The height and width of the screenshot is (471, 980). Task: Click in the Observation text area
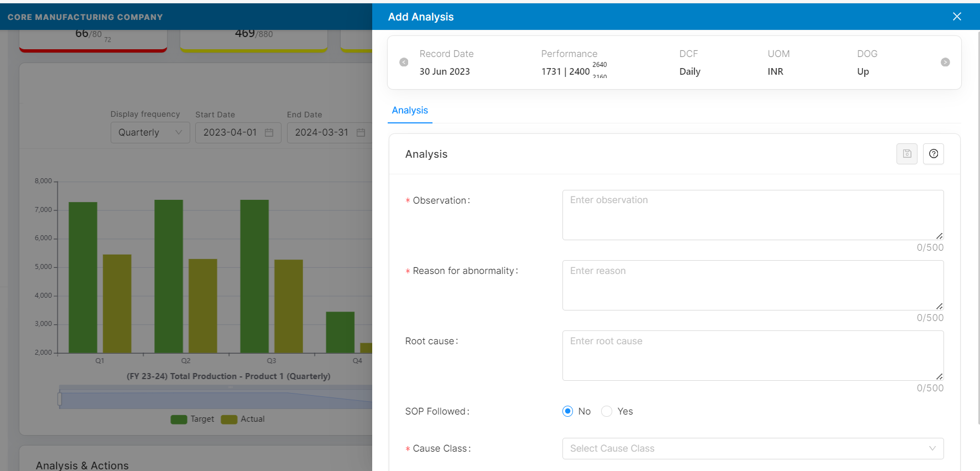click(753, 215)
